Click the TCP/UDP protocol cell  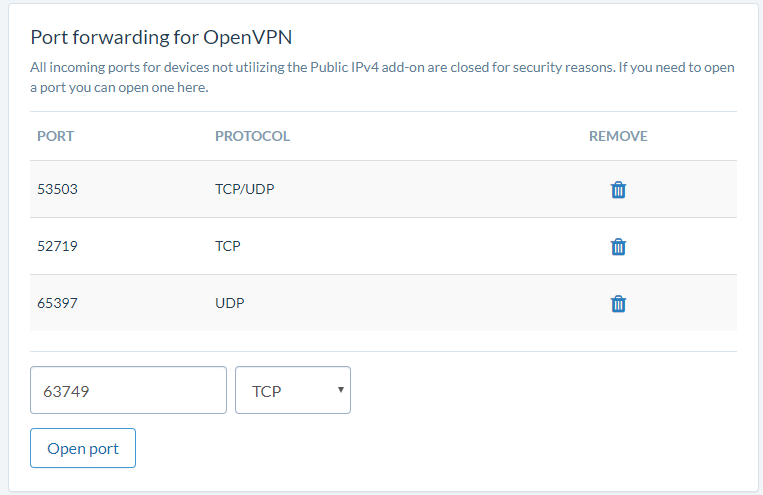tap(244, 189)
